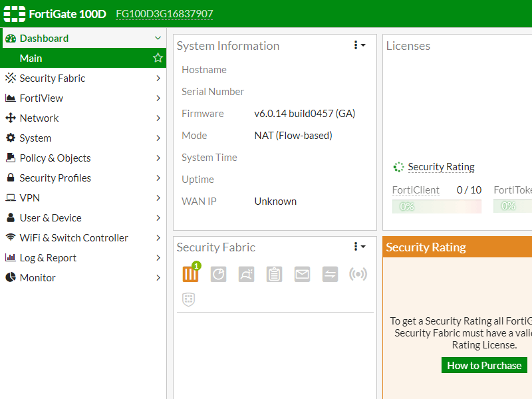Viewport: 532px width, 399px height.
Task: Click the FortiToken license link
Action: [x=513, y=190]
